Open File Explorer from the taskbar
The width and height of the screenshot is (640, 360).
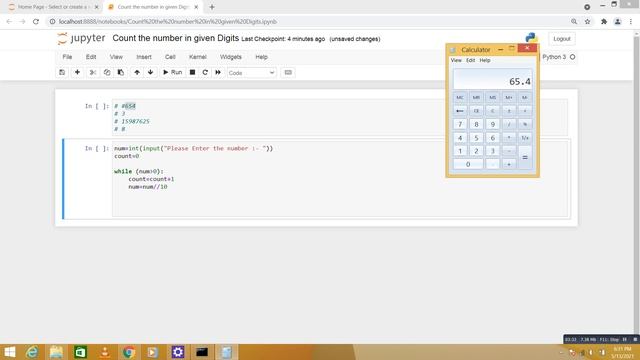point(56,352)
